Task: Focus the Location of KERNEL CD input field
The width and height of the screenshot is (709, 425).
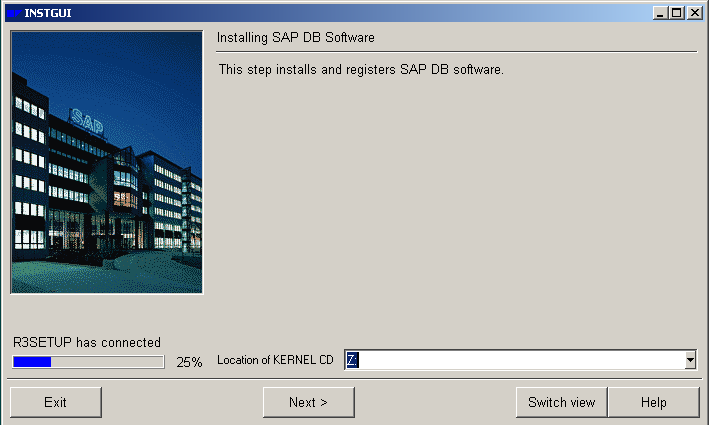Action: (x=515, y=360)
